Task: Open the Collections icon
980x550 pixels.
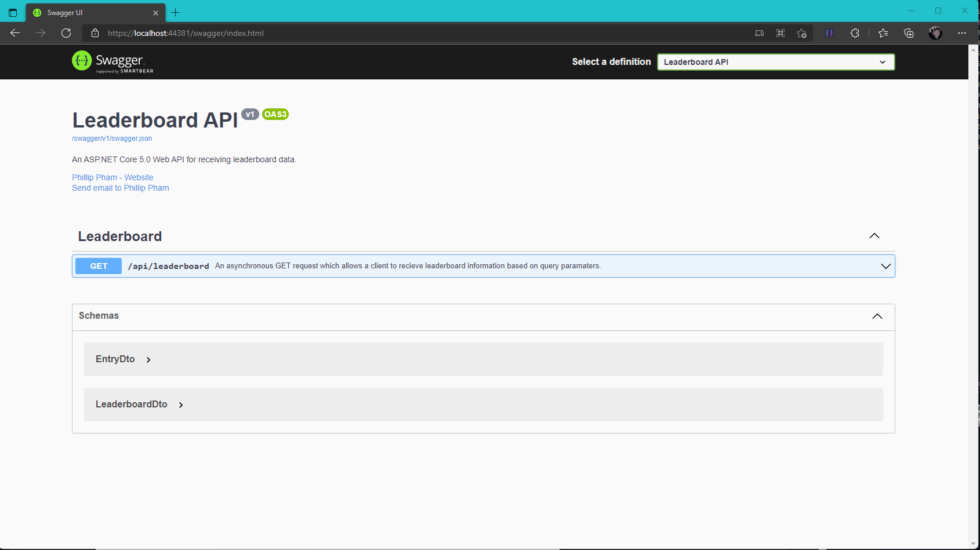Action: tap(909, 33)
